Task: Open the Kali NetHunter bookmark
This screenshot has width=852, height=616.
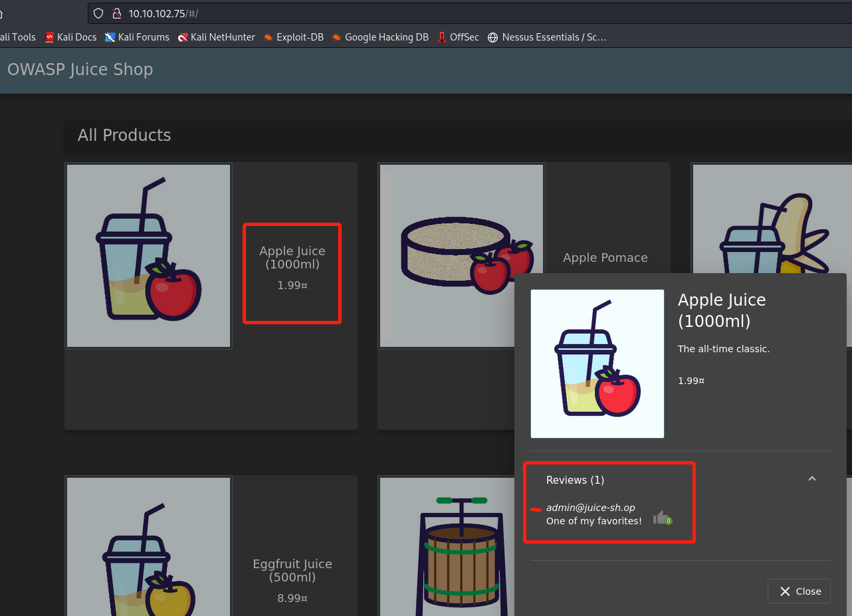Action: [216, 37]
